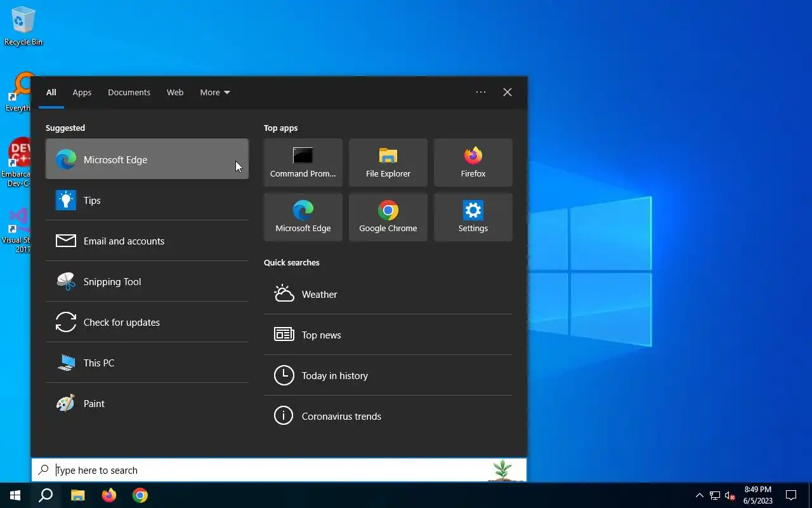Click the muted volume tray icon
The image size is (812, 508).
click(x=730, y=495)
